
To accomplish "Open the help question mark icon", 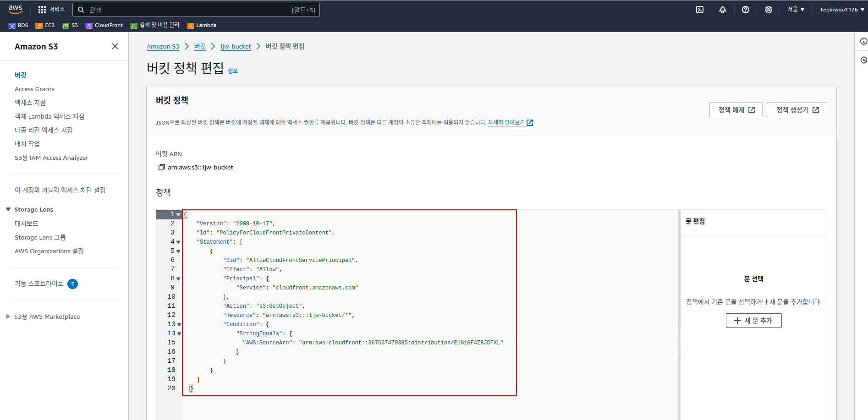I will 746,10.
